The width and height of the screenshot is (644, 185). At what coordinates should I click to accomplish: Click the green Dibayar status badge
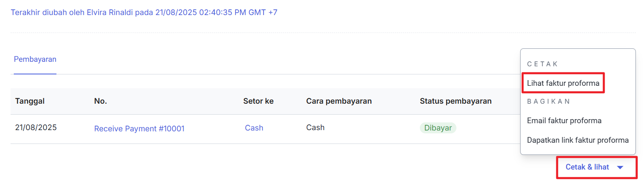point(438,128)
